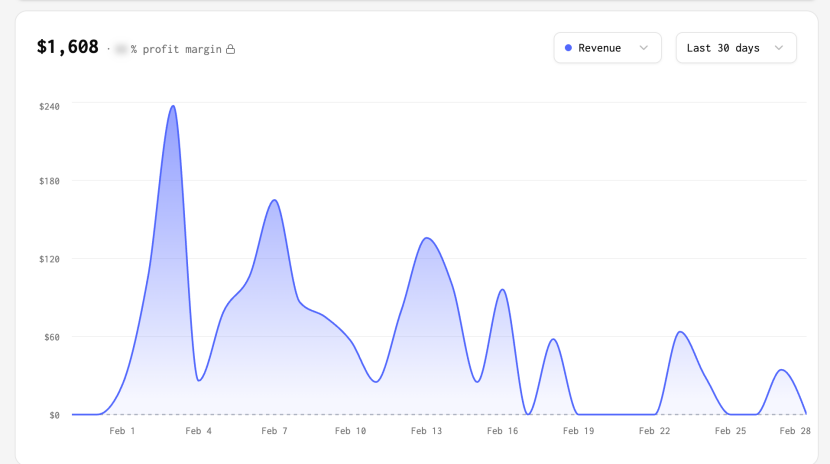The image size is (830, 464).
Task: Click the chevron arrow in the Revenue selector
Action: (x=643, y=48)
